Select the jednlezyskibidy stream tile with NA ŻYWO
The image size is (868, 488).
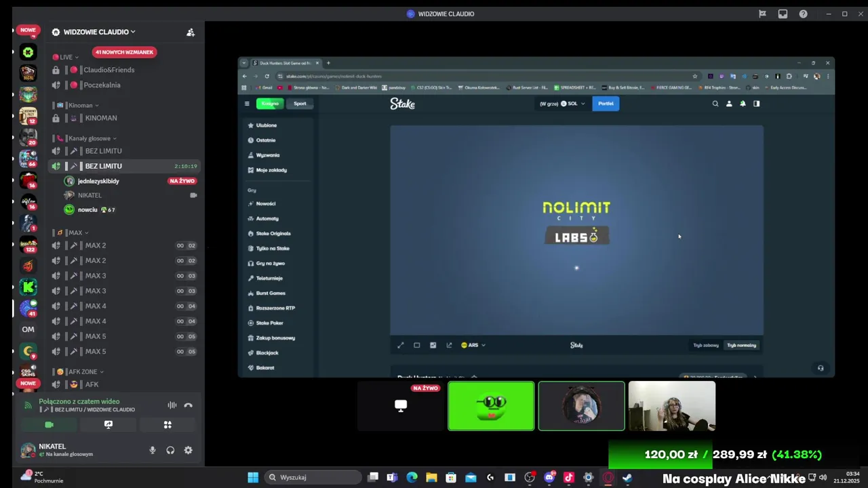[401, 406]
